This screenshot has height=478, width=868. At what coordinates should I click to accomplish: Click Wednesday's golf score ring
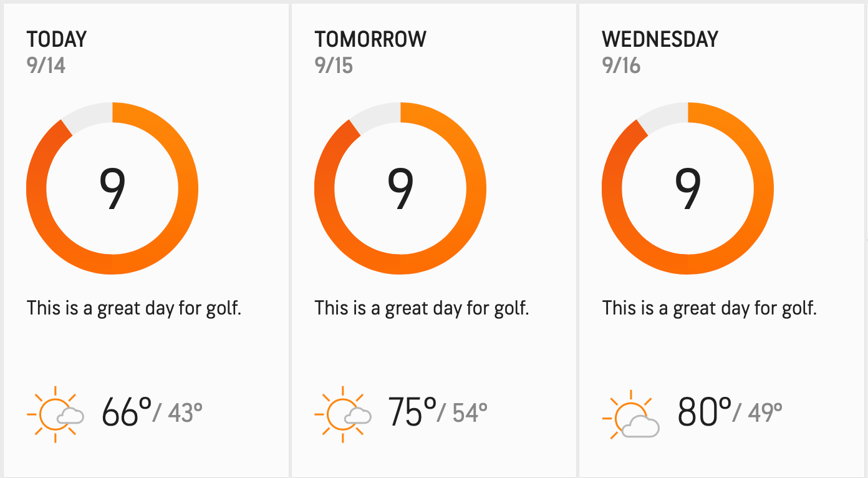(688, 188)
